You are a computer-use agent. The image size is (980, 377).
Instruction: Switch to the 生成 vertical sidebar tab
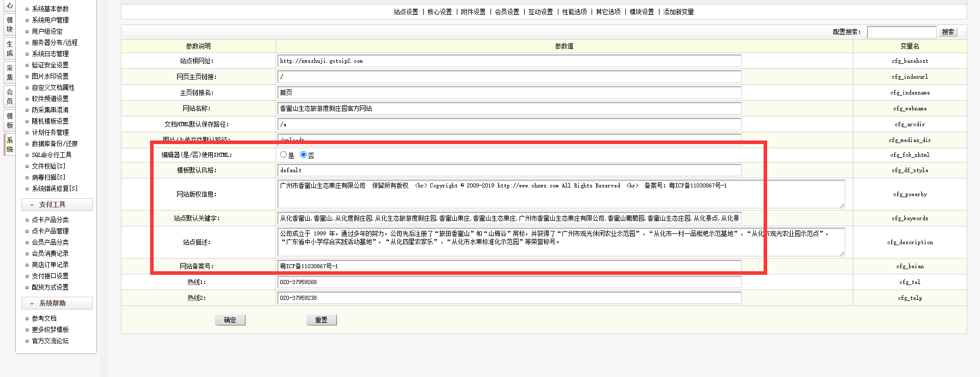(x=10, y=49)
